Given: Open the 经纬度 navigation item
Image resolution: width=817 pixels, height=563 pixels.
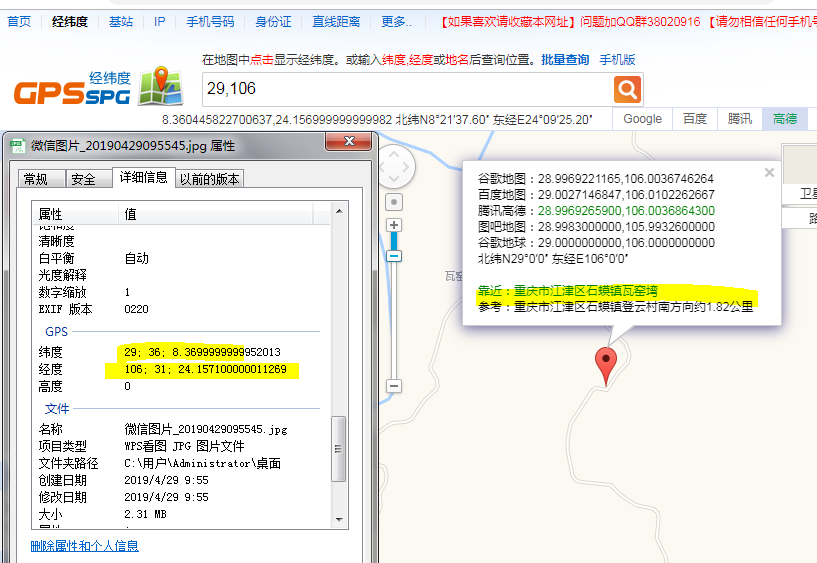Looking at the screenshot, I should pos(70,21).
